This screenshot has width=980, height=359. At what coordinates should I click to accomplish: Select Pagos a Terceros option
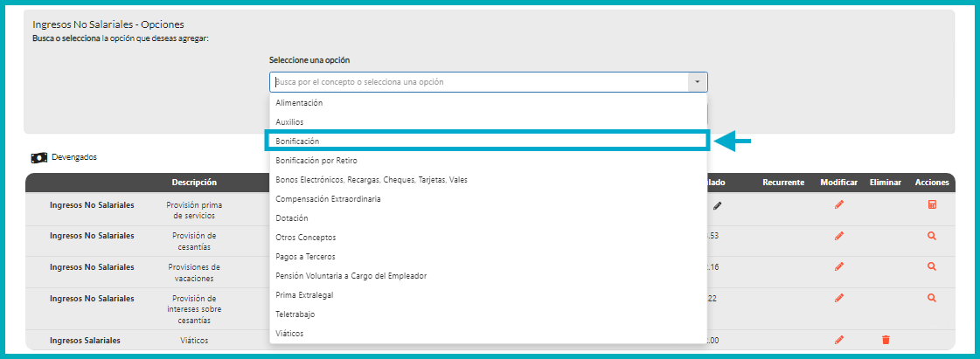click(488, 257)
